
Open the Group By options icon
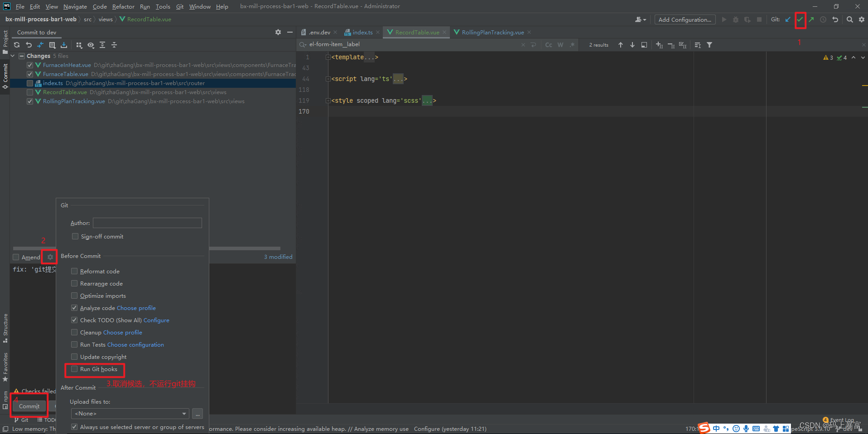tap(79, 45)
